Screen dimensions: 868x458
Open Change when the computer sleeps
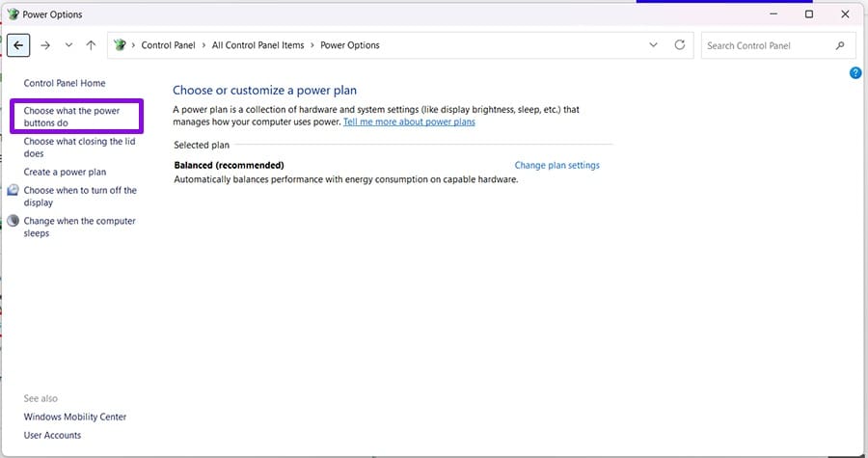pos(79,227)
